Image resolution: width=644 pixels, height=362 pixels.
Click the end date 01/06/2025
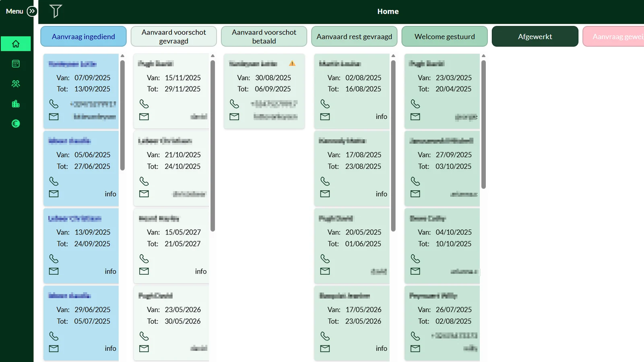point(363,244)
